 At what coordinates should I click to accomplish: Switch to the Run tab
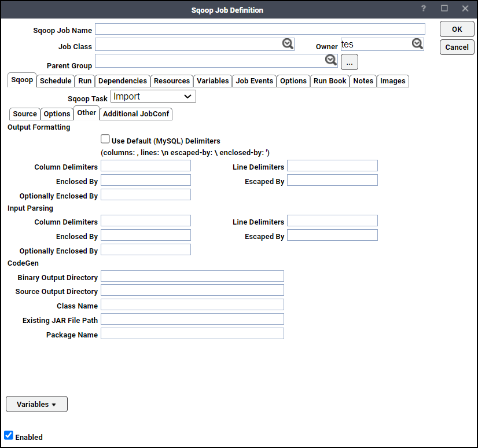pyautogui.click(x=84, y=81)
